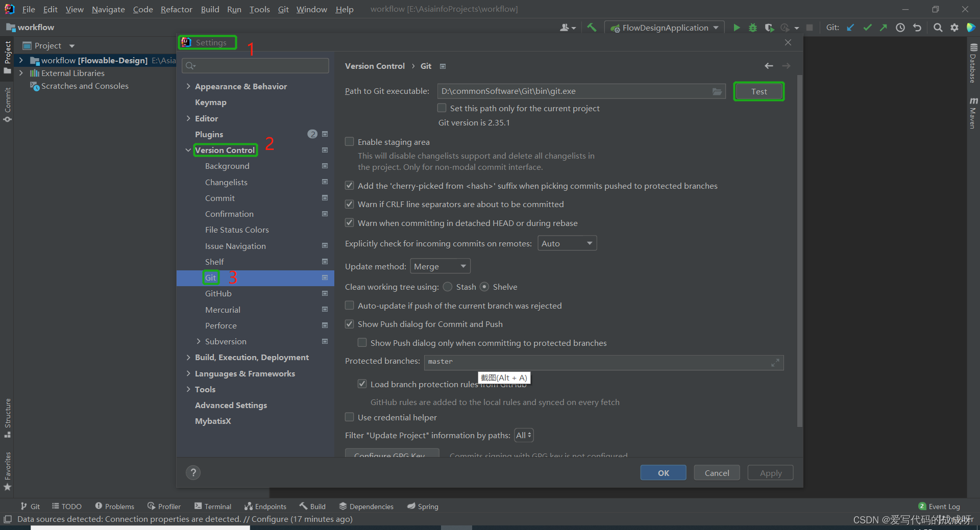Click the Git commit checkmark icon

[x=867, y=28]
